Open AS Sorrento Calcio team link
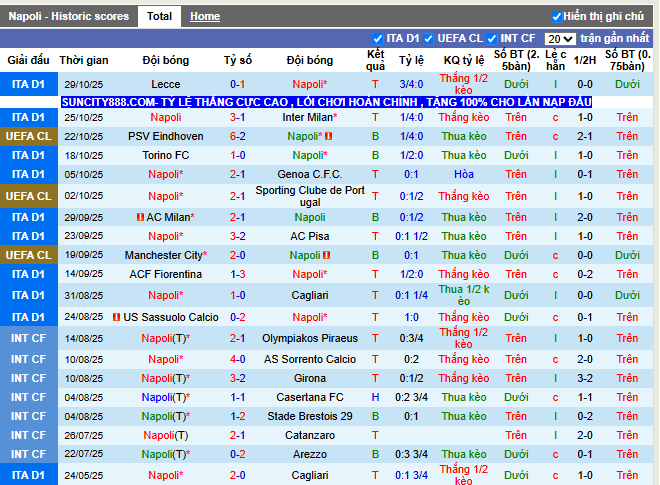This screenshot has height=485, width=660. 310,359
